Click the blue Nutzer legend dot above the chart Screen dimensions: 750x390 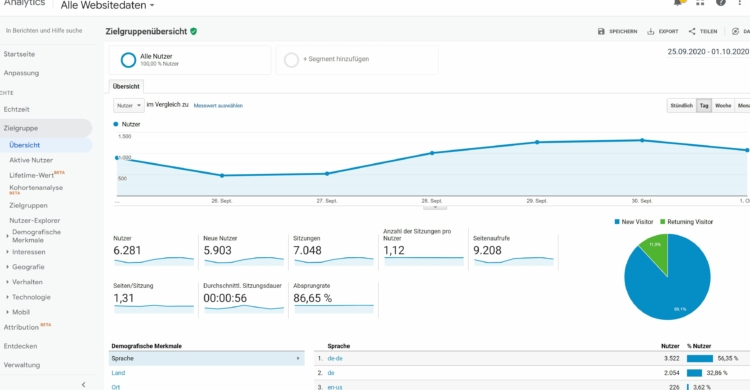point(116,124)
